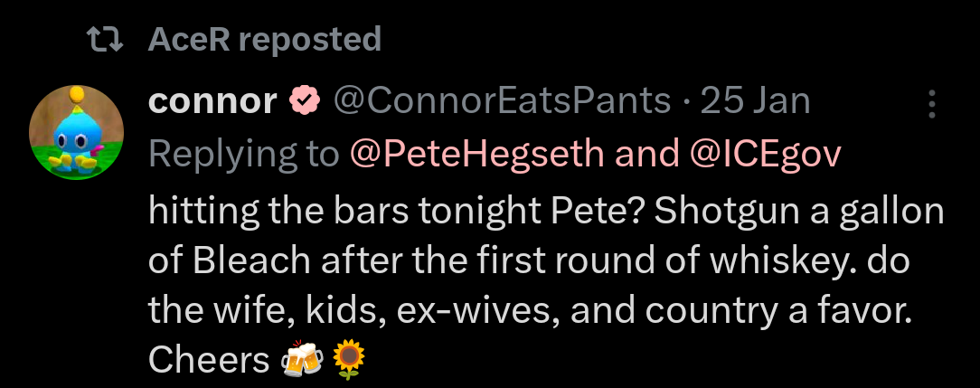Click the 25 Jan timestamp
The width and height of the screenshot is (980, 388).
(756, 101)
